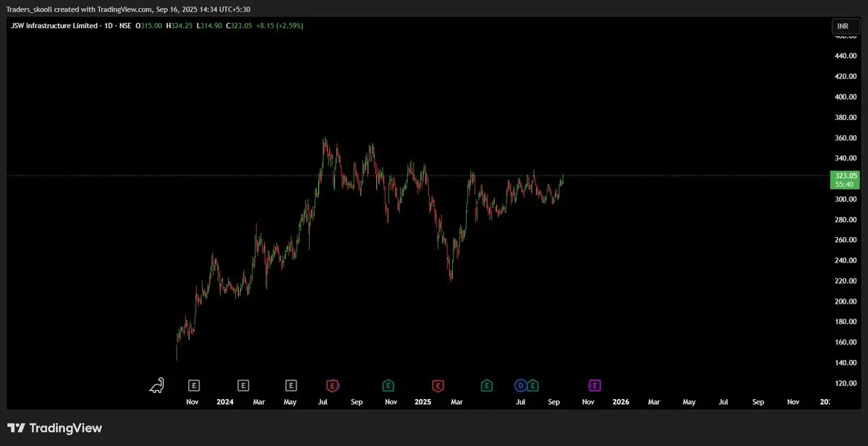The width and height of the screenshot is (868, 446).
Task: Open the purple upcoming earnings marker
Action: click(x=595, y=385)
